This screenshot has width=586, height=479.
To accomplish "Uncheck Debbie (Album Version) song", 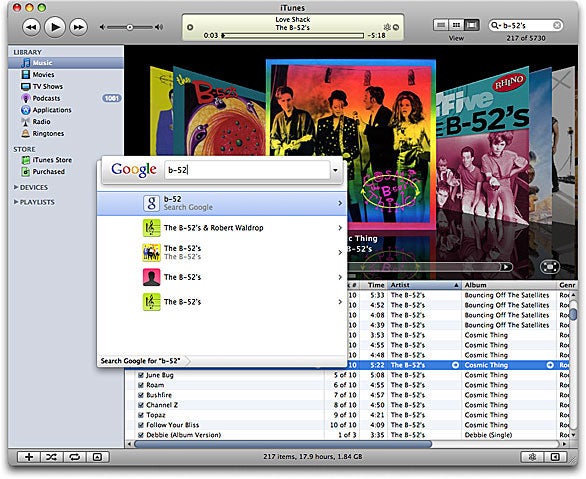I will coord(141,435).
